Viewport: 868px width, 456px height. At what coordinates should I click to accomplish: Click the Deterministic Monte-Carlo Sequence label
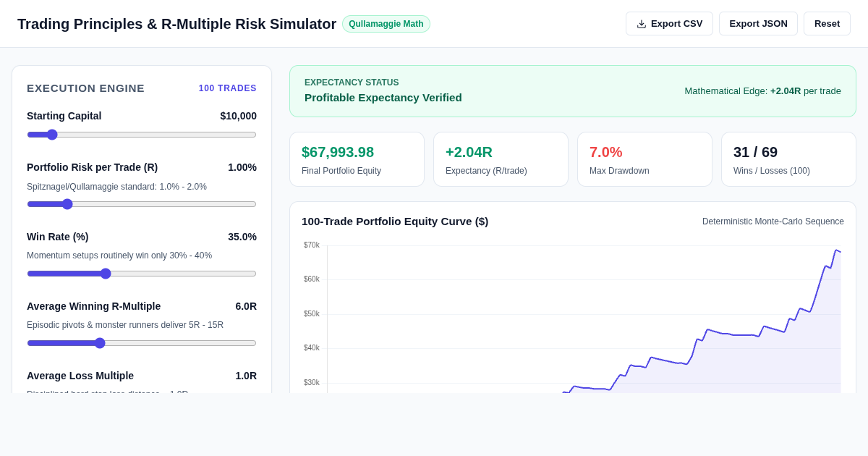coord(773,221)
